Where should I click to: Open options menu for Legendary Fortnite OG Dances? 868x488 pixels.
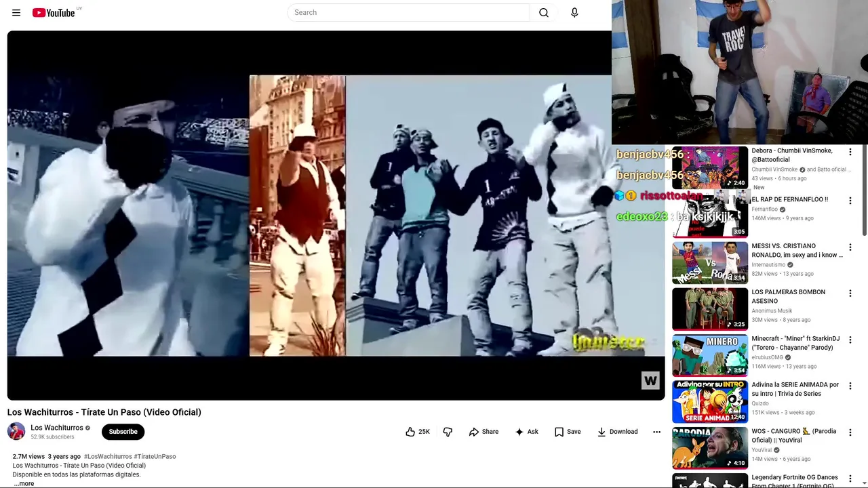850,479
